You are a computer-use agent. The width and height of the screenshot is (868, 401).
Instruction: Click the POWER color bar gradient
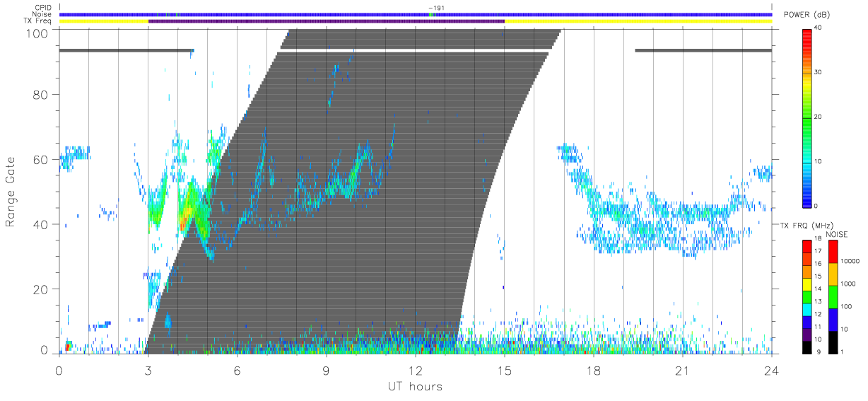tap(807, 117)
